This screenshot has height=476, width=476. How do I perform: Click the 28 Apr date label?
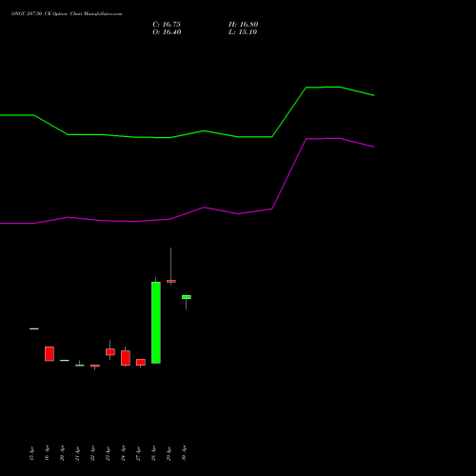[x=153, y=453]
